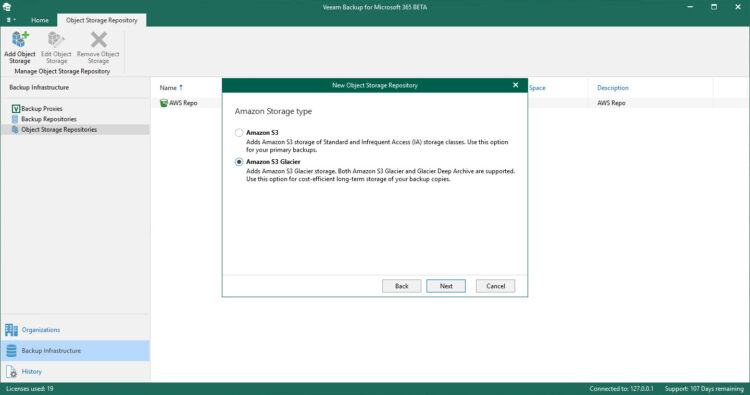Click the Connected to: 127.0.0.1 status text

point(621,389)
